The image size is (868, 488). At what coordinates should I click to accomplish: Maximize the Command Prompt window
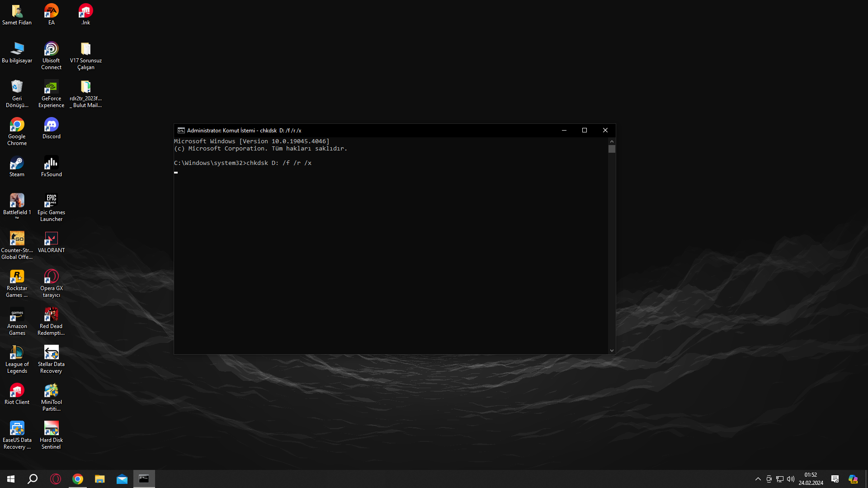click(x=585, y=130)
